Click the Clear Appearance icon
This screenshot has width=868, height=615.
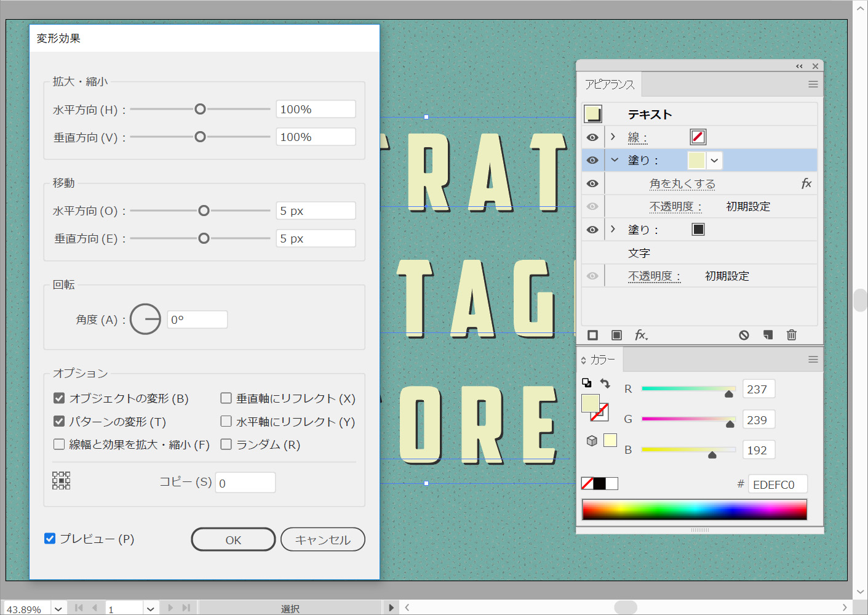[744, 335]
